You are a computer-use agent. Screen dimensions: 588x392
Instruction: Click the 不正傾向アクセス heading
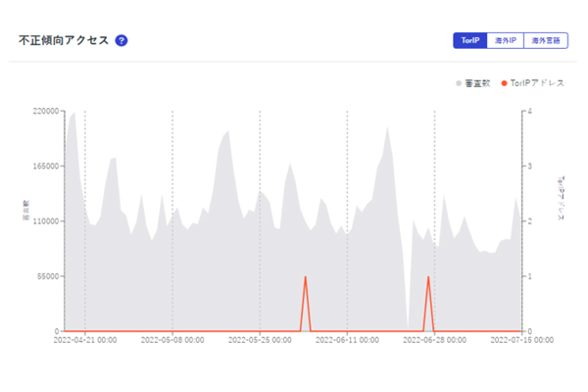64,41
